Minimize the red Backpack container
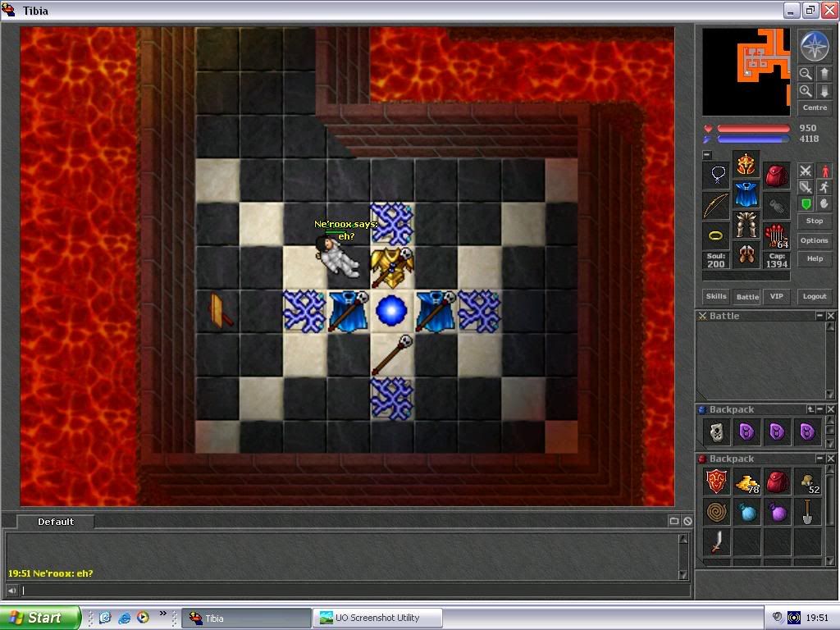This screenshot has width=840, height=630. click(819, 459)
